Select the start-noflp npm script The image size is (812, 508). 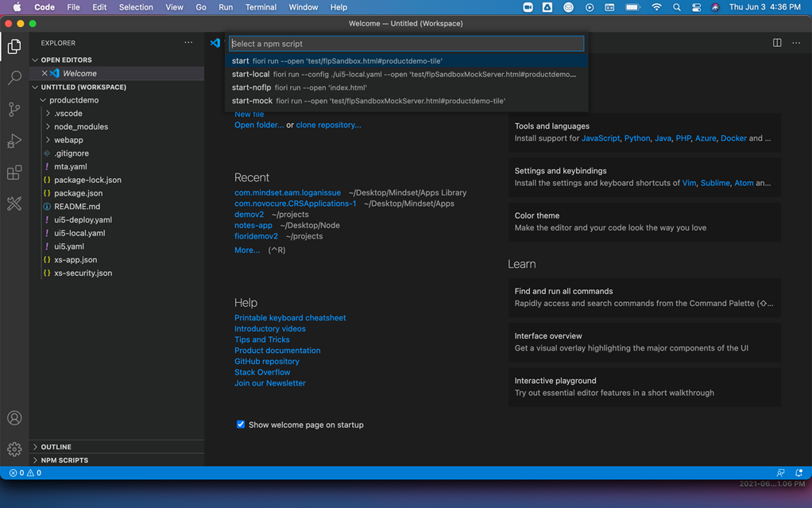tap(407, 87)
